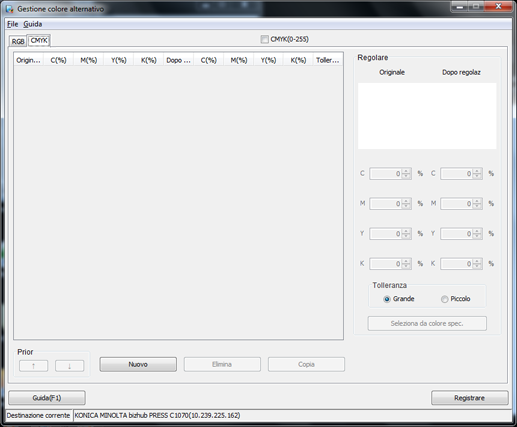Open the File menu
This screenshot has width=517, height=427.
[x=13, y=24]
